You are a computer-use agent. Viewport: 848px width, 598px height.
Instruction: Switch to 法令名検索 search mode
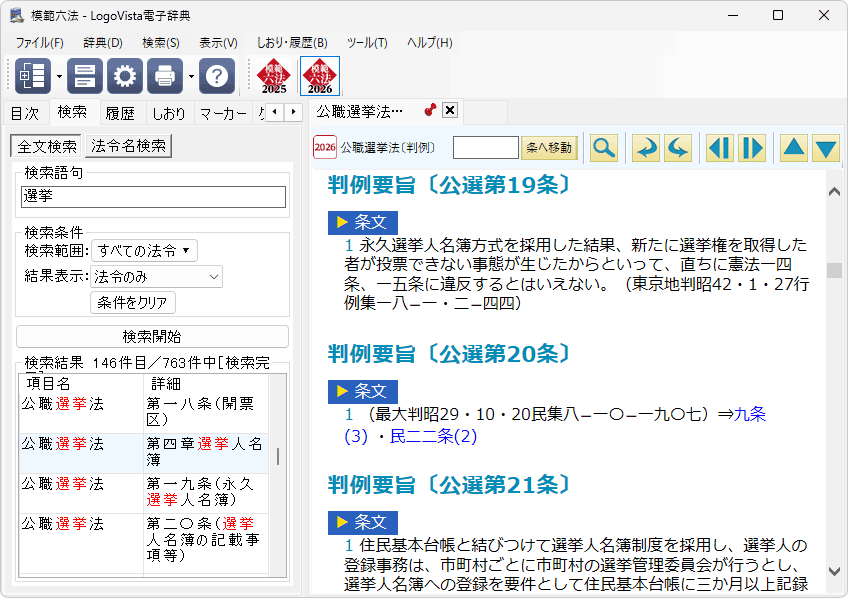pos(129,146)
